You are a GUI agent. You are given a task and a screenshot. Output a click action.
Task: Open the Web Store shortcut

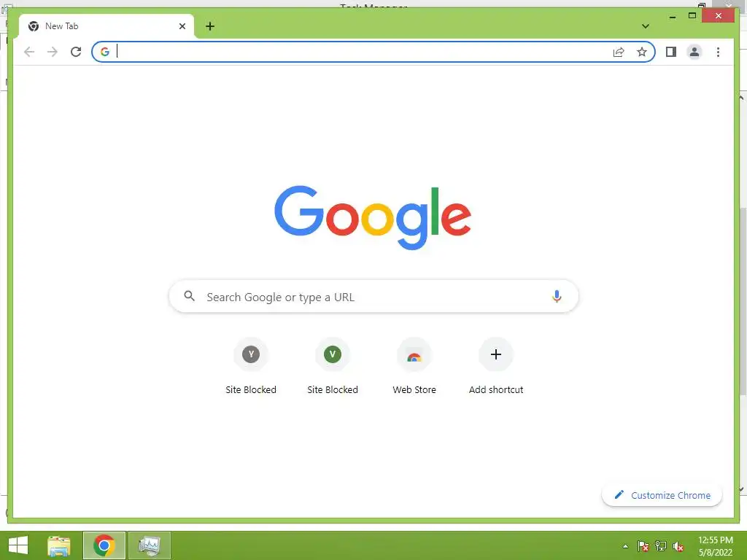414,366
